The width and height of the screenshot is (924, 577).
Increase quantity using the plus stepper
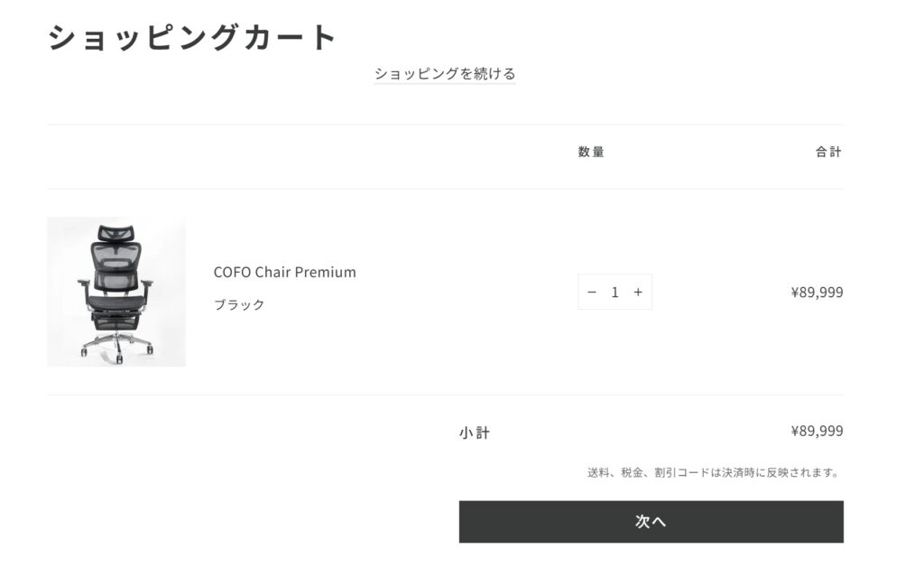[x=638, y=291]
